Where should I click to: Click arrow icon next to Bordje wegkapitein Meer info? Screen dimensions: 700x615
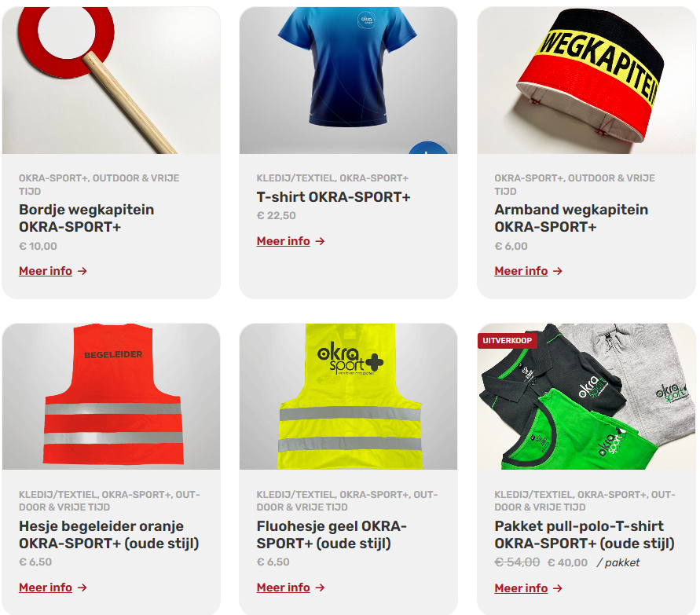tap(82, 271)
